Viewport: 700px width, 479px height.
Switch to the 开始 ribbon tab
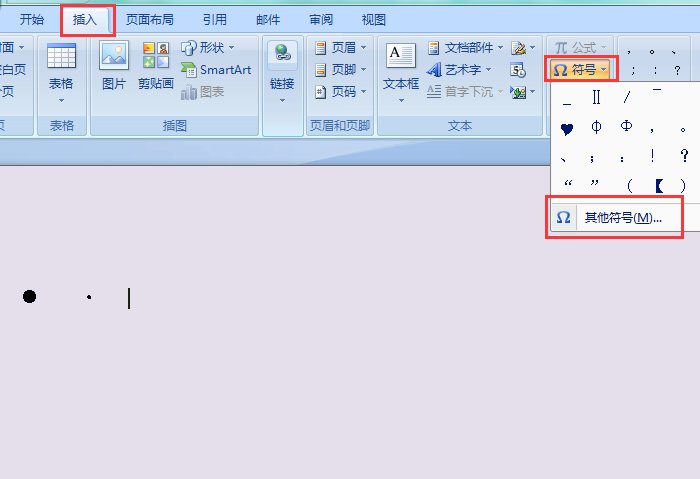[32, 20]
